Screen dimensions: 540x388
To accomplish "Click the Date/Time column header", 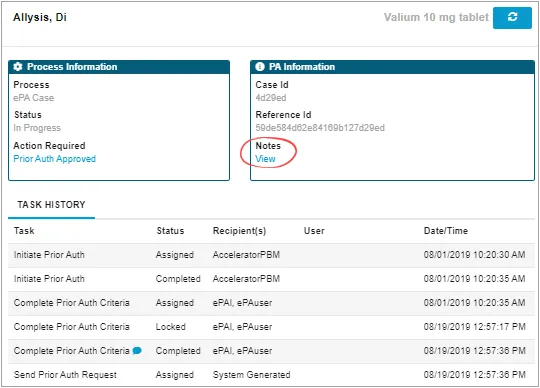I will (x=446, y=231).
